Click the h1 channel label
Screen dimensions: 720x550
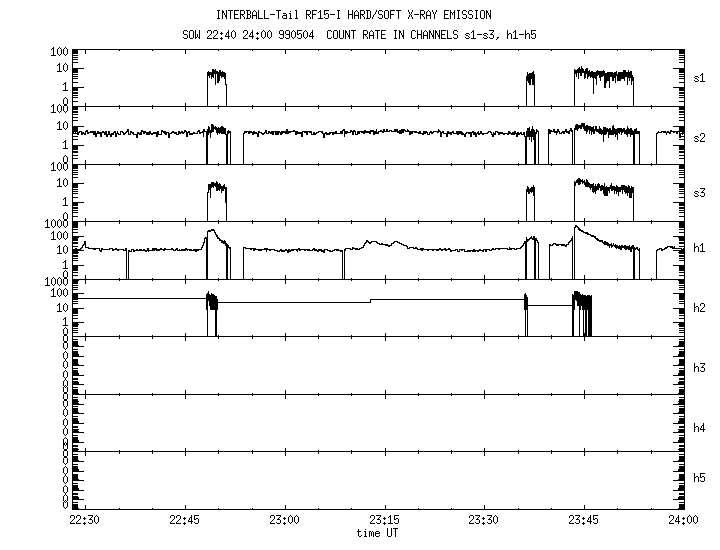699,248
